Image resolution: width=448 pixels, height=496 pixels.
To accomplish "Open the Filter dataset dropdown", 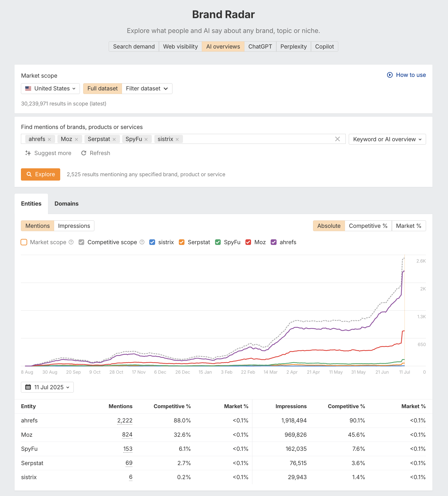I will pos(147,88).
